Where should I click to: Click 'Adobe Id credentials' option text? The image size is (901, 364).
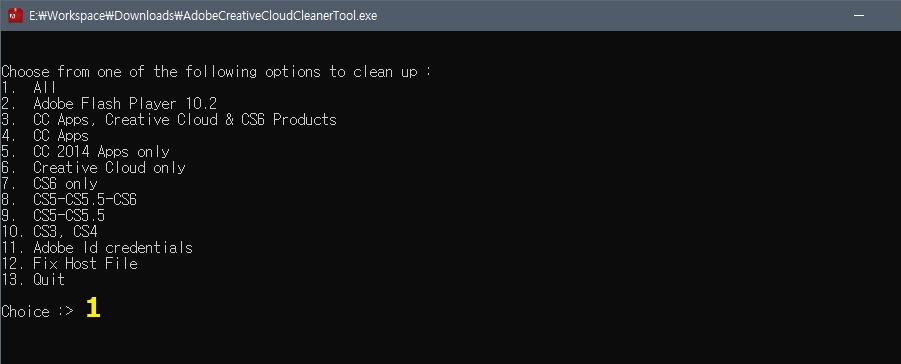[x=113, y=248]
